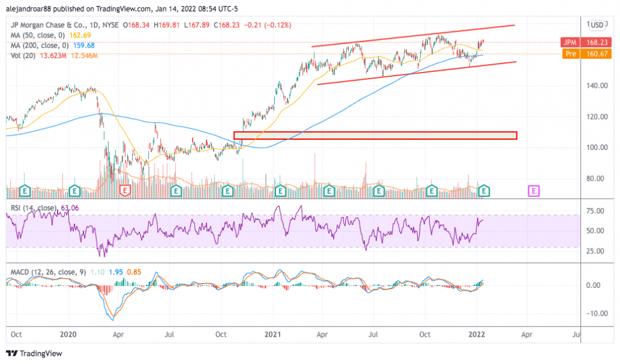Select the lower red channel trendline

[x=417, y=73]
